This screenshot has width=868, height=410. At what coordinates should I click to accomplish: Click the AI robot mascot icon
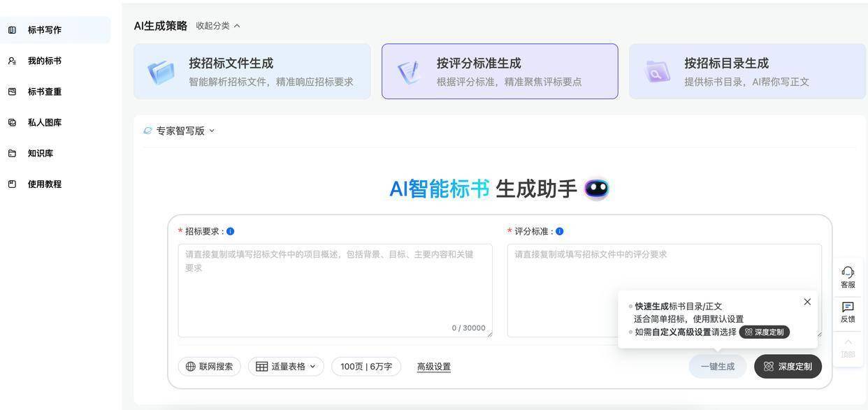point(596,189)
